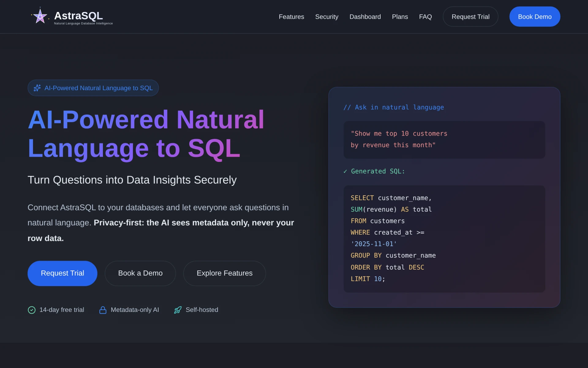Viewport: 588px width, 368px height.
Task: Click the "LIMIT 10;" code line
Action: [368, 279]
